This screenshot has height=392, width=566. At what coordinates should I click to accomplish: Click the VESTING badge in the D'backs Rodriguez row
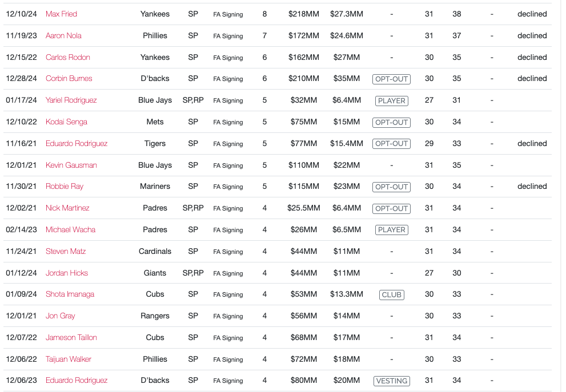[391, 381]
